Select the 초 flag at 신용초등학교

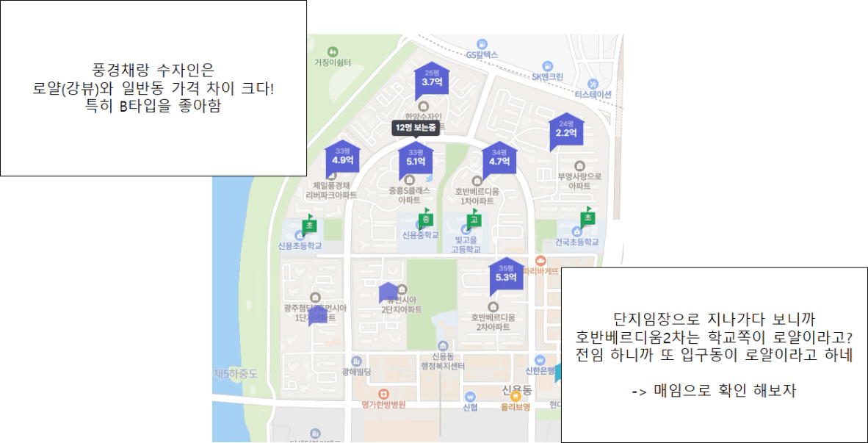pos(309,225)
